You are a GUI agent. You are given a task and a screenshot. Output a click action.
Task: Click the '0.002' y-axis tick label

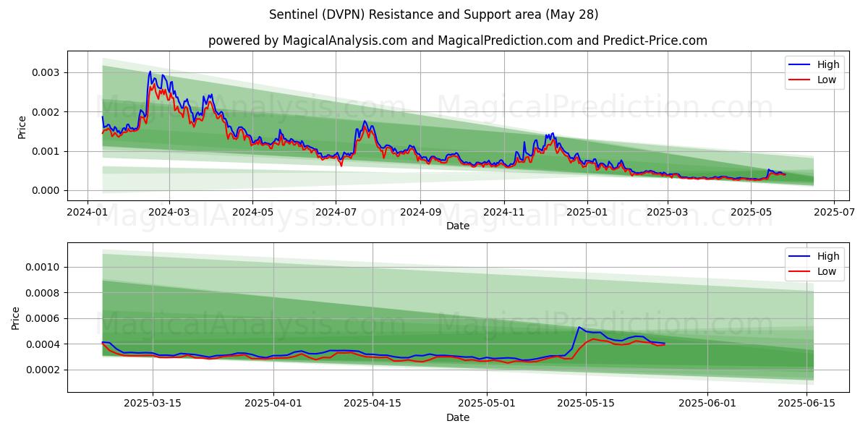coord(48,112)
